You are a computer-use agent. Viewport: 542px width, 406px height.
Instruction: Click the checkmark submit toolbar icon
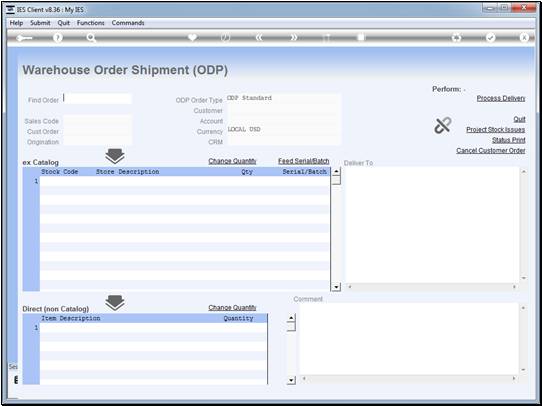click(x=490, y=38)
